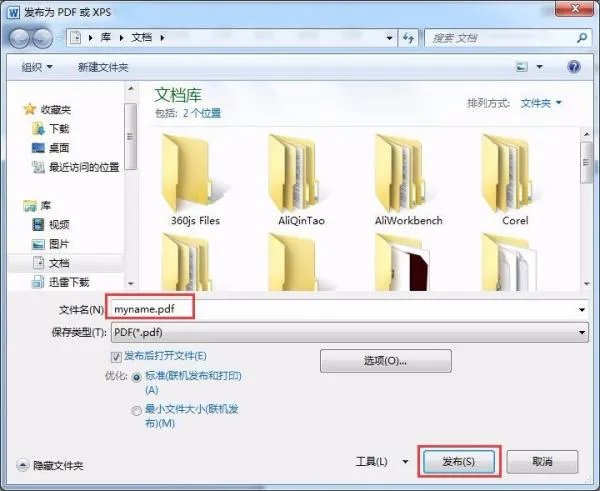
Task: Click the forward navigation arrow button
Action: (42, 38)
